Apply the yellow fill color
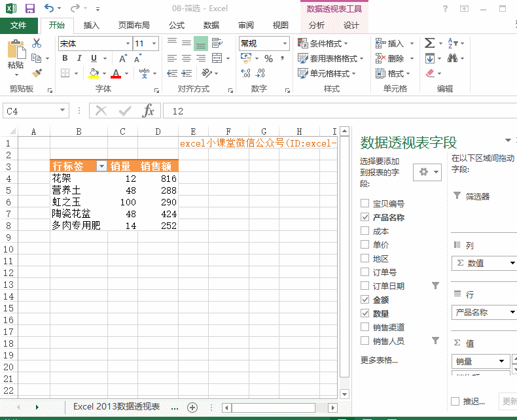This screenshot has width=517, height=420. click(x=94, y=73)
